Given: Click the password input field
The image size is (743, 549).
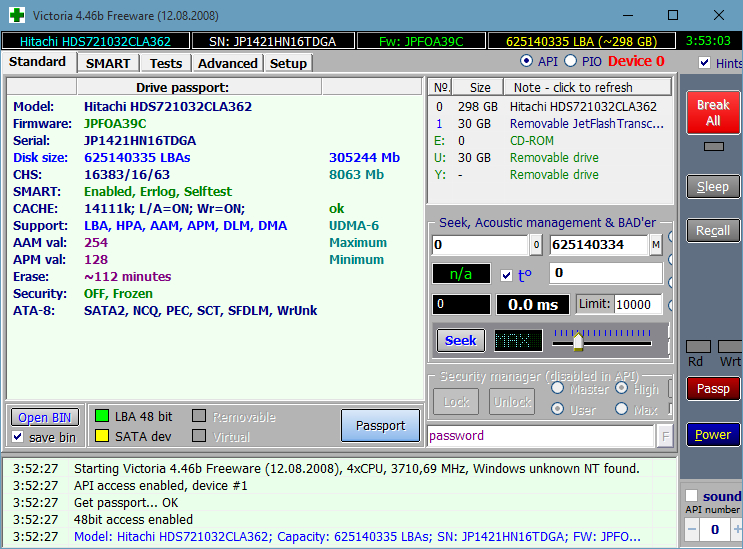Looking at the screenshot, I should click(x=541, y=436).
